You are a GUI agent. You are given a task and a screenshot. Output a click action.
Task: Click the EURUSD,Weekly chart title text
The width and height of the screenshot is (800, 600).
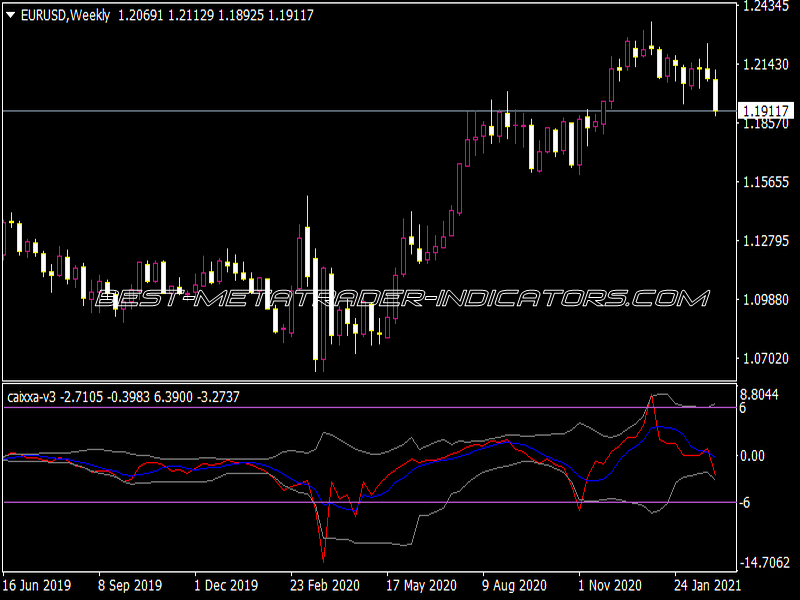click(x=65, y=16)
